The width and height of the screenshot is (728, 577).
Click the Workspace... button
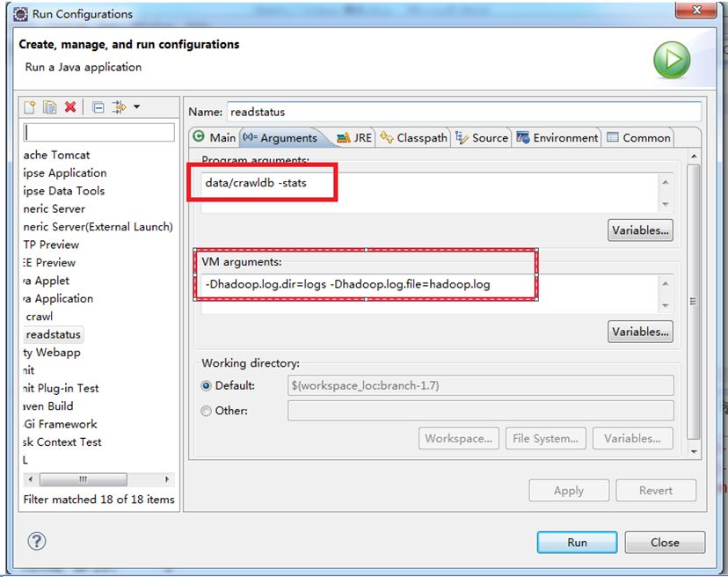tap(459, 439)
